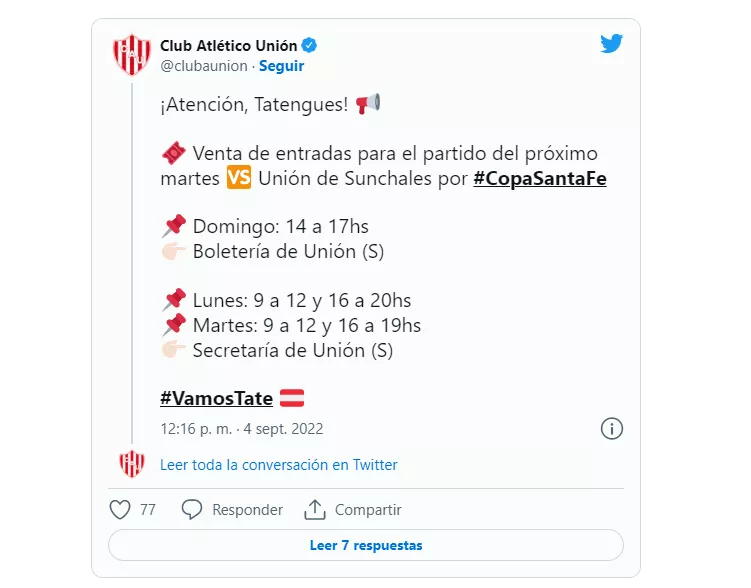The image size is (751, 588).
Task: Open the #CopaSantaFe hashtag
Action: pyautogui.click(x=539, y=179)
